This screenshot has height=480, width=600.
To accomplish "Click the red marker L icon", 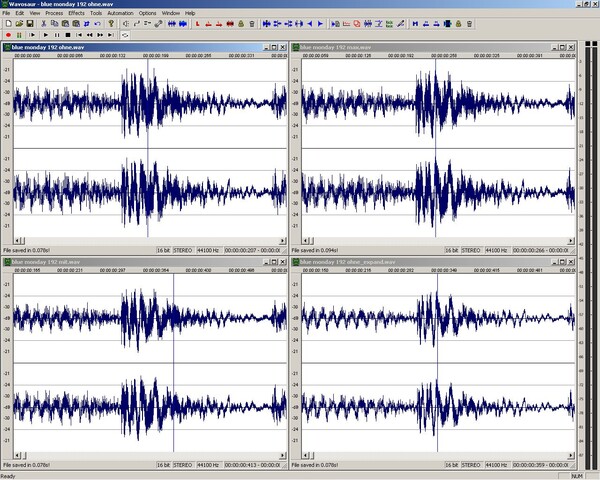I will coord(197,24).
